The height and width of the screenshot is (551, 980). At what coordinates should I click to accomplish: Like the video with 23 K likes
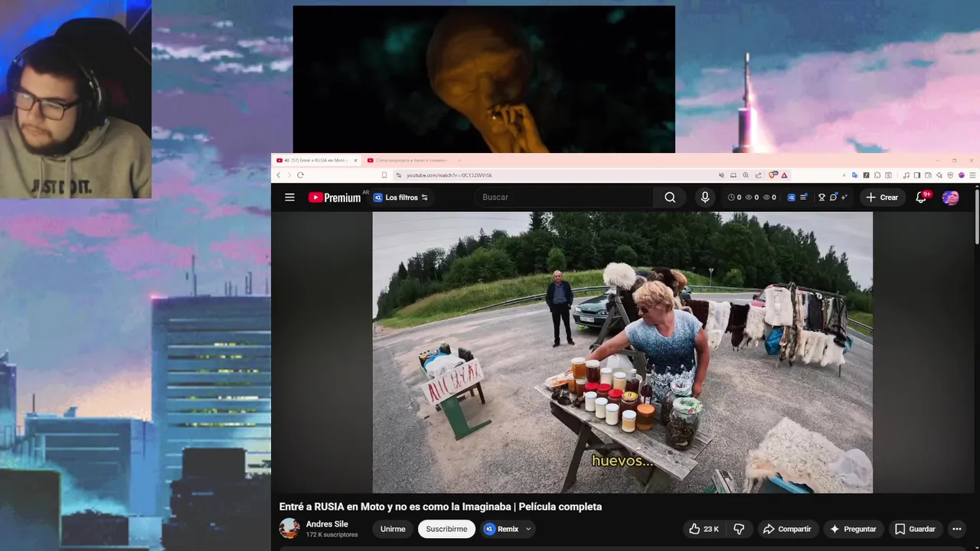click(x=704, y=529)
